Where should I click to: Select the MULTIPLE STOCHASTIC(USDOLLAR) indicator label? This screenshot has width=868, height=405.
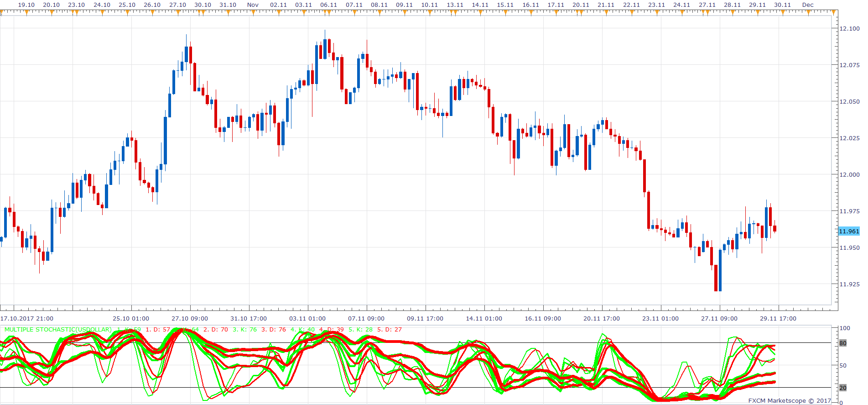click(58, 330)
